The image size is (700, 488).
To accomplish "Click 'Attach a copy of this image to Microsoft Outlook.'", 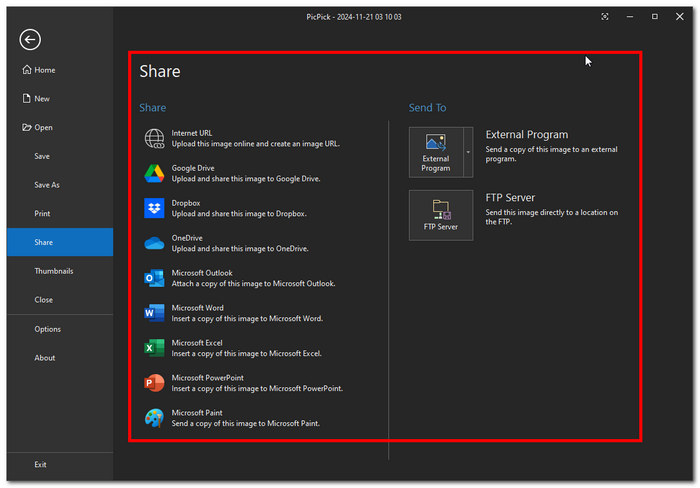I will [x=254, y=284].
